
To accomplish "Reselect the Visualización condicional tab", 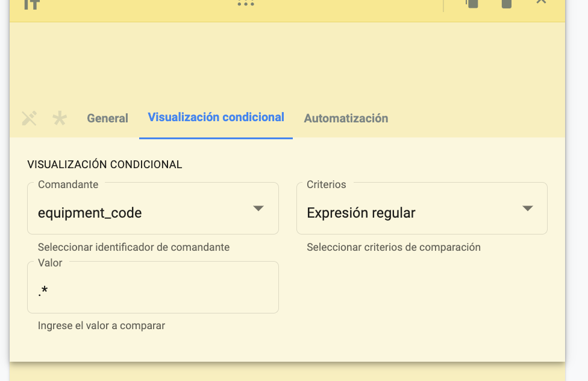I will click(x=216, y=118).
